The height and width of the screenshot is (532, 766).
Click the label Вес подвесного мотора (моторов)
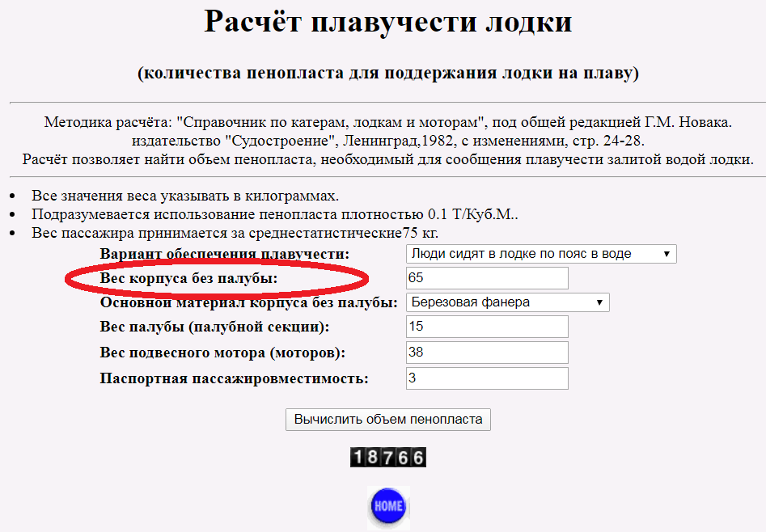tap(222, 353)
